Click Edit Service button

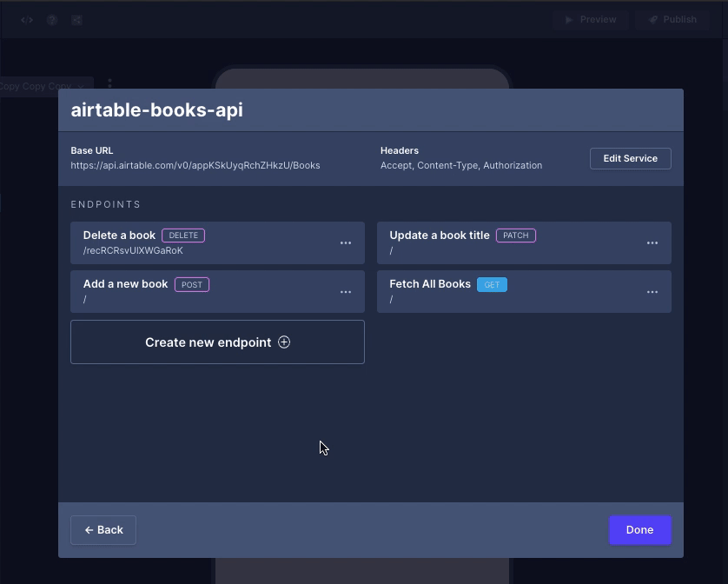(630, 158)
